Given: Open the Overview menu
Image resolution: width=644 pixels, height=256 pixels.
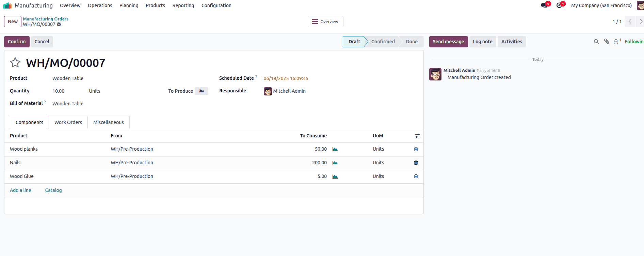Looking at the screenshot, I should coord(70,5).
